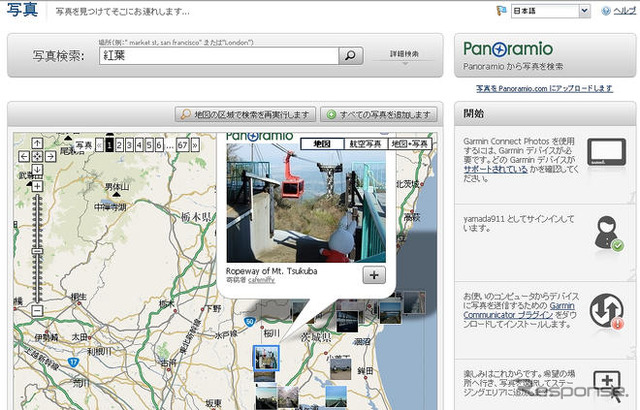Click the blue-highlighted photo thumbnail on map
This screenshot has width=640, height=410.
[x=266, y=358]
